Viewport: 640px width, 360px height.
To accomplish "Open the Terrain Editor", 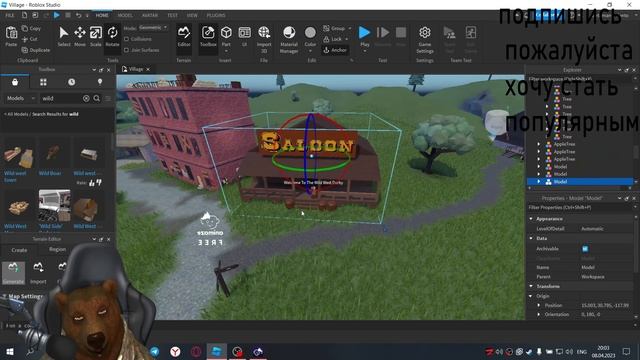I will (184, 36).
